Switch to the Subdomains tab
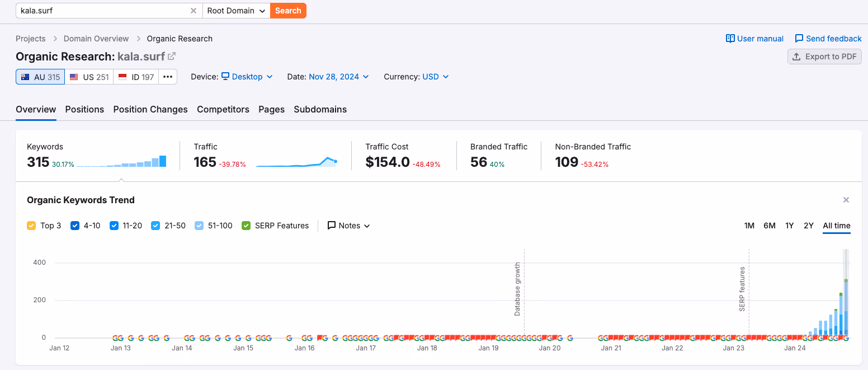The image size is (868, 370). pyautogui.click(x=320, y=109)
